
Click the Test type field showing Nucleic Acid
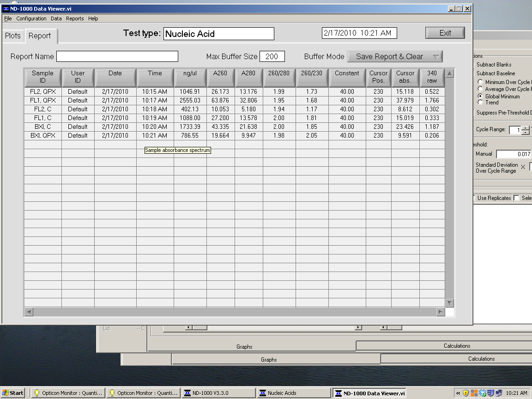(x=219, y=34)
